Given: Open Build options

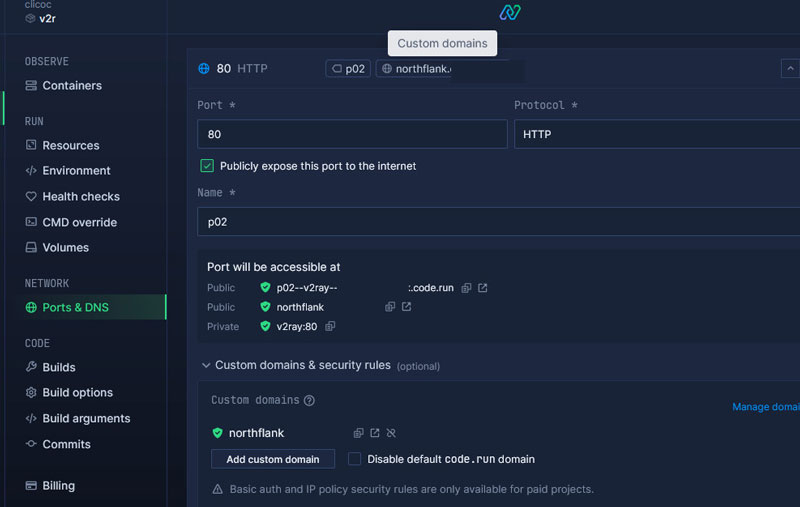Looking at the screenshot, I should click(69, 392).
